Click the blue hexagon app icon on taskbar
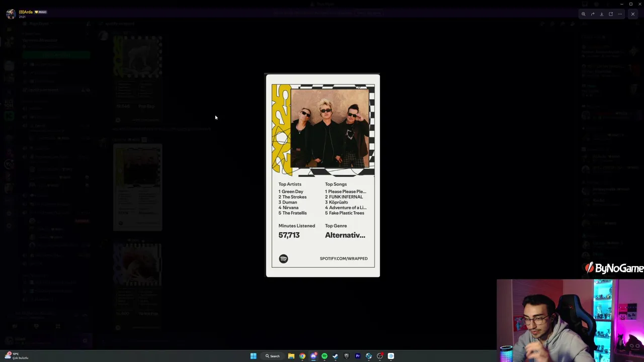Viewport: 644px width, 362px height. click(369, 356)
